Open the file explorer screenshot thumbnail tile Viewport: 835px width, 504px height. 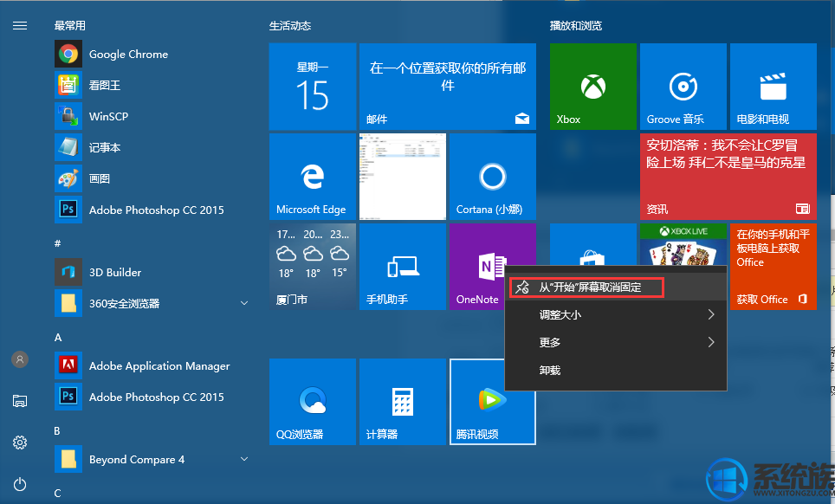click(403, 177)
